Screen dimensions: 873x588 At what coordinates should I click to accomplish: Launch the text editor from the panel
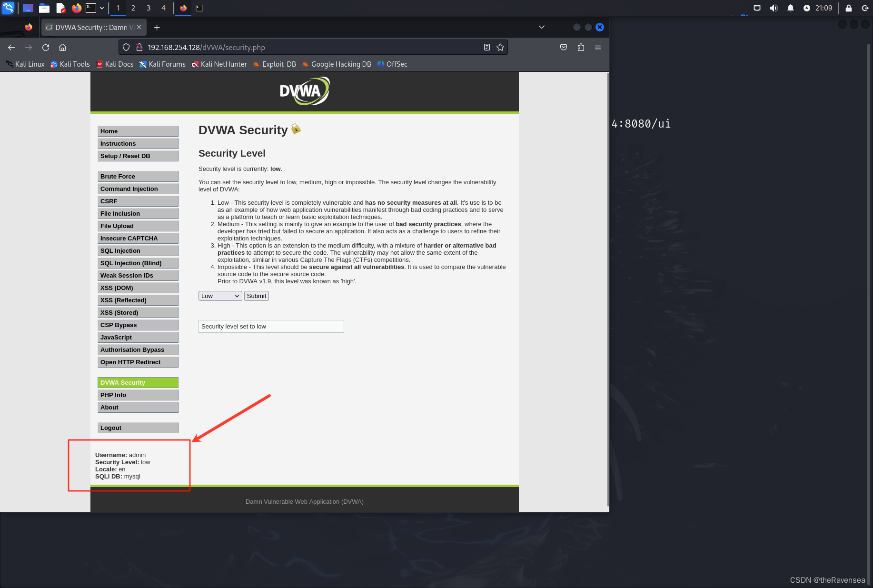[60, 8]
